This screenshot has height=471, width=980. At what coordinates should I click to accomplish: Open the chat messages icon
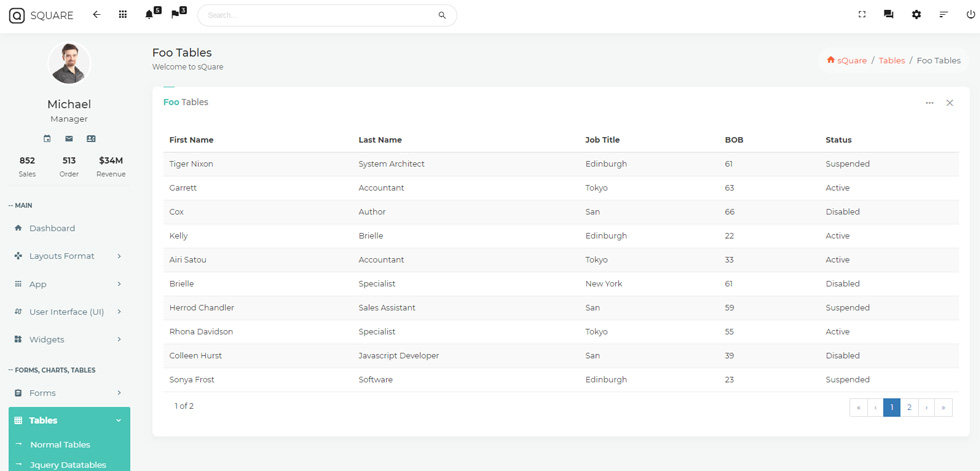tap(889, 14)
